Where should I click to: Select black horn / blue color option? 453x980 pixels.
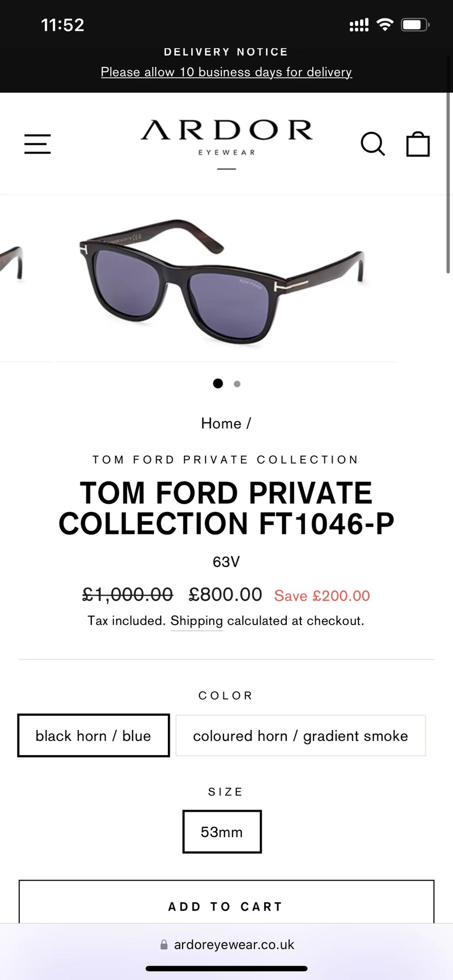(x=93, y=736)
